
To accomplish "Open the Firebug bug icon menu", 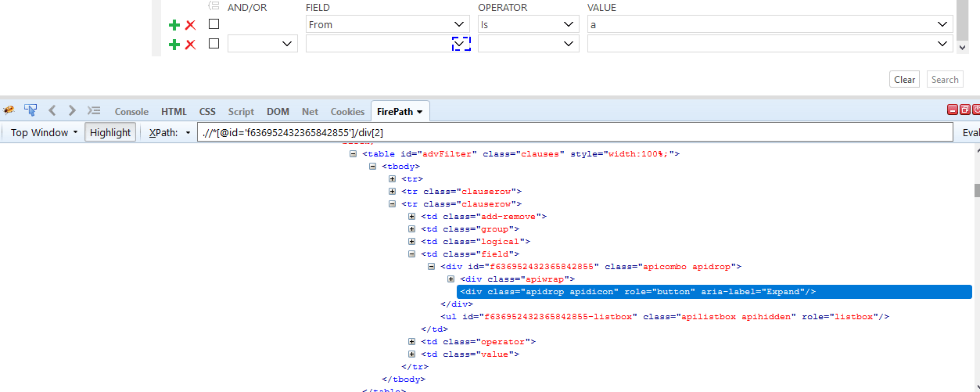I will click(9, 111).
